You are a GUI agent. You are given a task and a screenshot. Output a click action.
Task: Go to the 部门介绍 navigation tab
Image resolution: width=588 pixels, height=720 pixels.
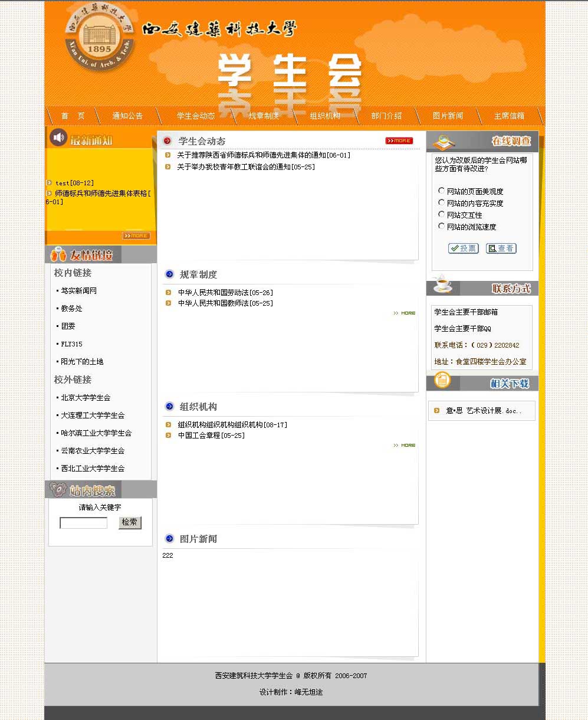[386, 116]
